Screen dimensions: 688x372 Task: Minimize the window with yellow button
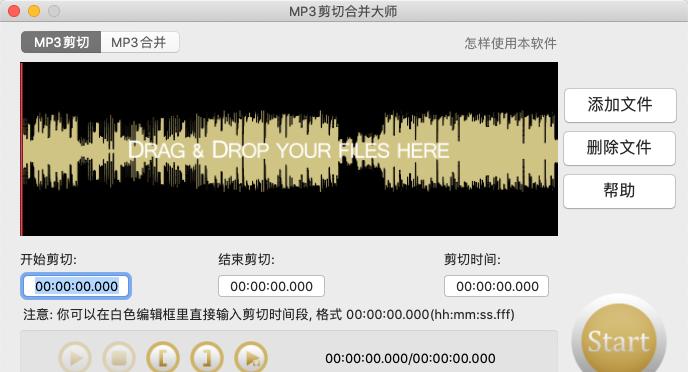(34, 11)
